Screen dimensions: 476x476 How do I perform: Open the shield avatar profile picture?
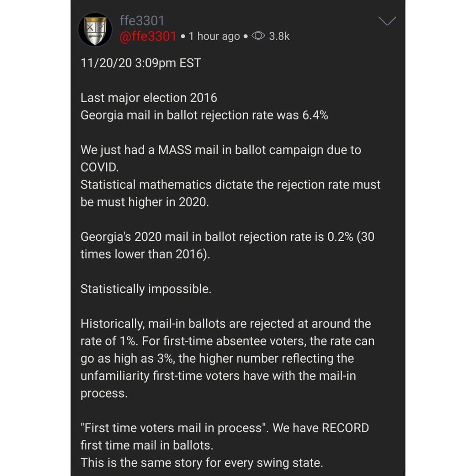pos(95,30)
